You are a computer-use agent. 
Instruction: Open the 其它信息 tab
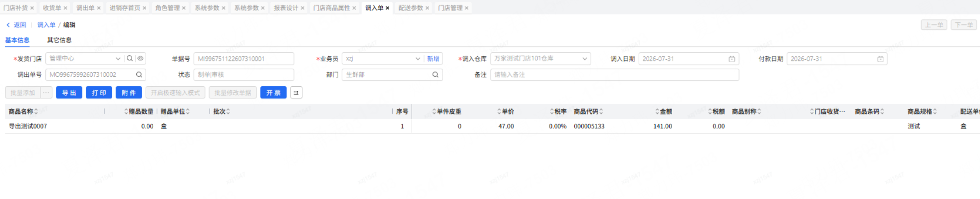tap(59, 40)
